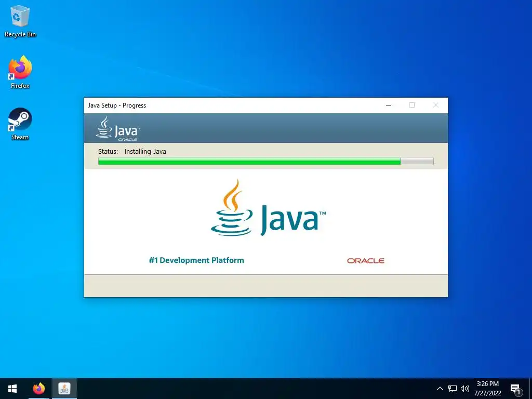This screenshot has height=399, width=532.
Task: Click the Show desktop sliver on taskbar
Action: [x=530, y=389]
